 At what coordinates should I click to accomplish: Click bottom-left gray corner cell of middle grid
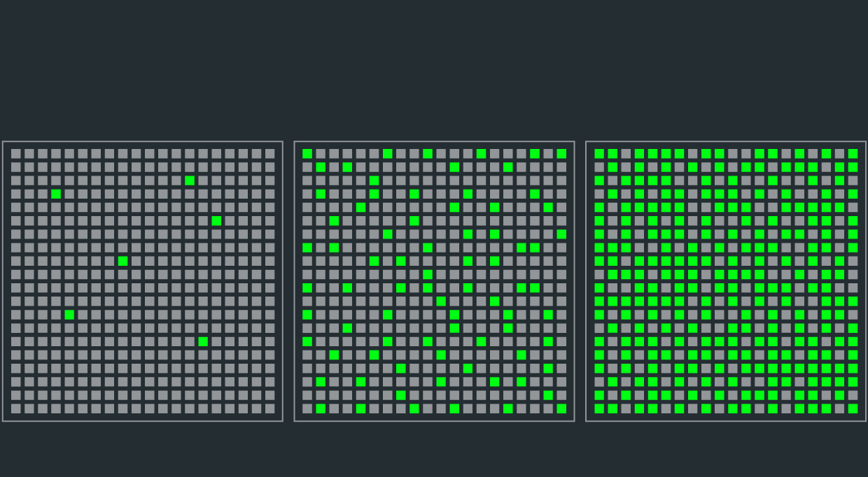pos(307,408)
